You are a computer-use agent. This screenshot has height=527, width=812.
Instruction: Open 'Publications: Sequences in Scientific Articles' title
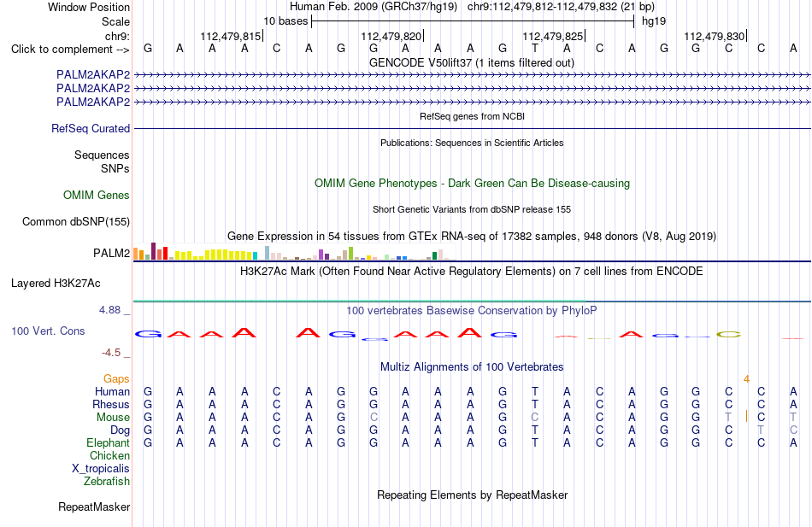[x=472, y=143]
